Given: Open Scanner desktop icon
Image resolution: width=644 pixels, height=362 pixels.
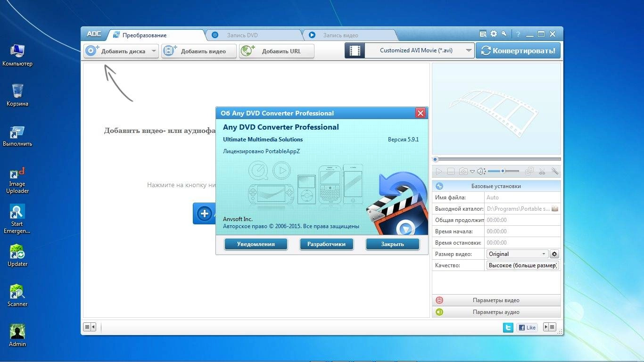Looking at the screenshot, I should coord(17,296).
